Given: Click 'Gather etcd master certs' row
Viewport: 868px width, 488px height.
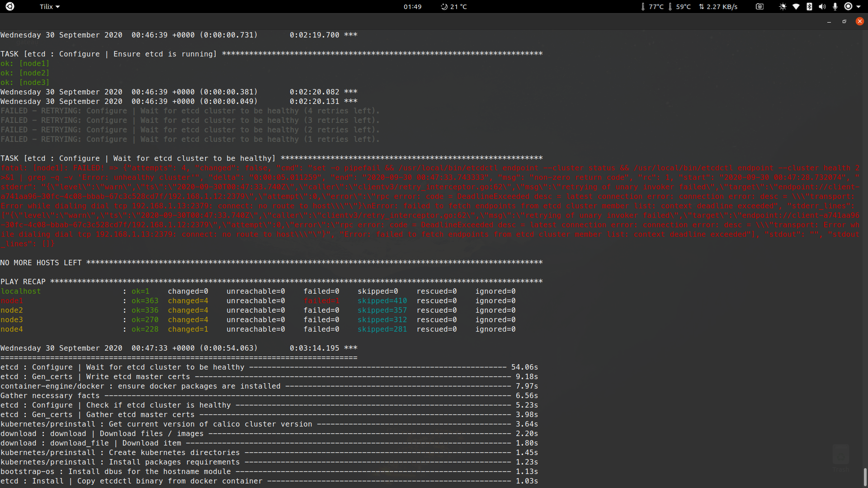Looking at the screenshot, I should (x=269, y=414).
